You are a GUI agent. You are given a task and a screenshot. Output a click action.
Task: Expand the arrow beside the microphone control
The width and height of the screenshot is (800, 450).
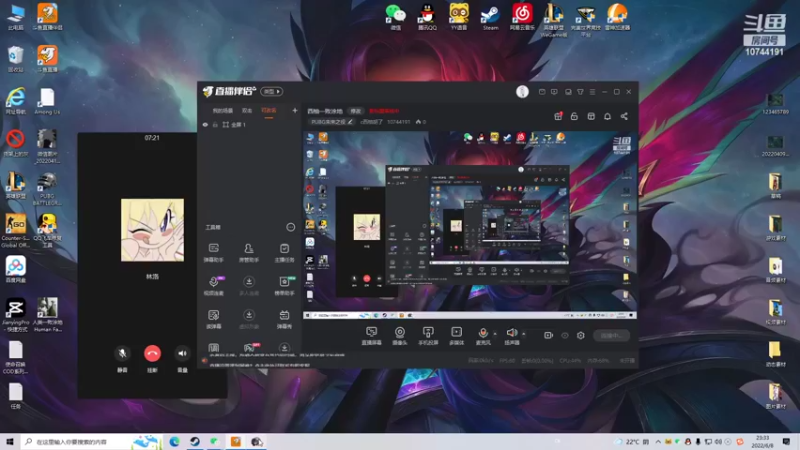point(495,334)
